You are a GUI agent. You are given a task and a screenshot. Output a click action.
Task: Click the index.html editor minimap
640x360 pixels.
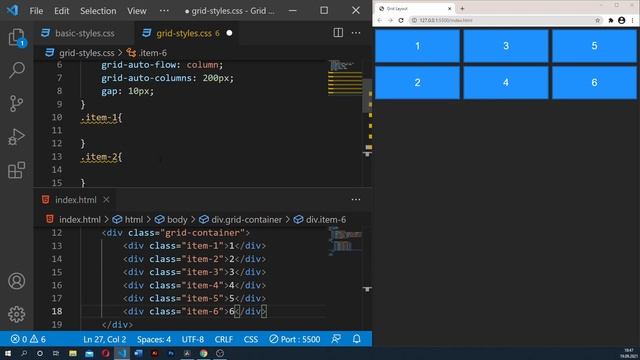(x=345, y=241)
